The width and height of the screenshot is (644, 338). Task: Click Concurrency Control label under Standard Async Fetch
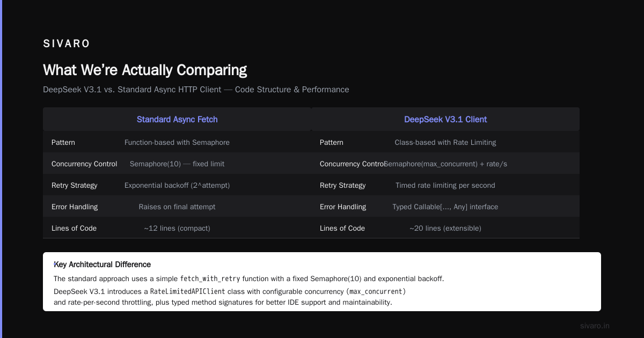(x=84, y=164)
